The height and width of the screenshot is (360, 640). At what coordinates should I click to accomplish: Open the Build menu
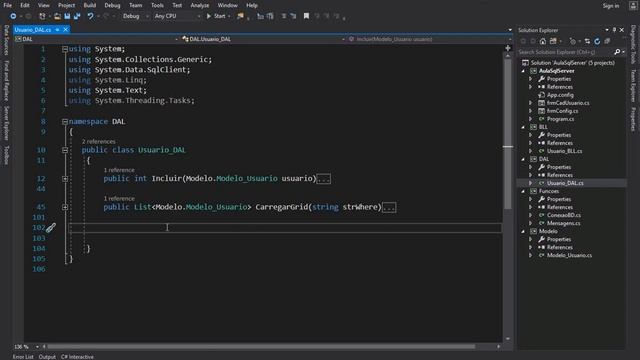coord(89,5)
